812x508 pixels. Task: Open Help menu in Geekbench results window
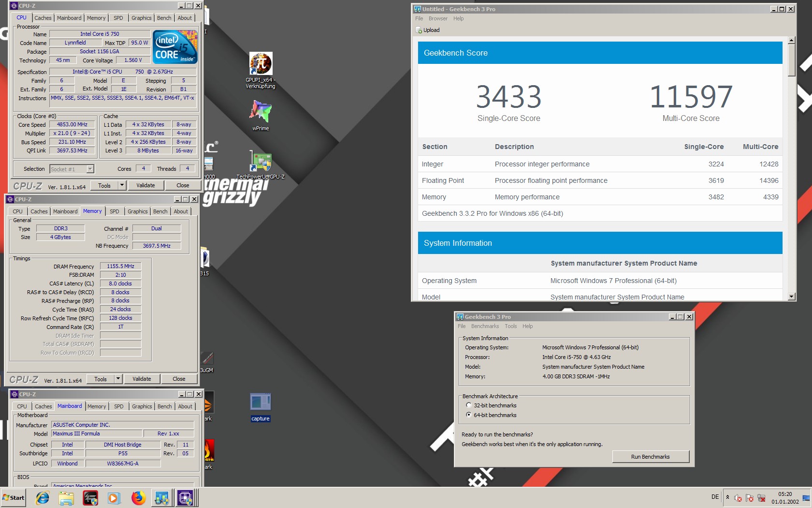[458, 18]
